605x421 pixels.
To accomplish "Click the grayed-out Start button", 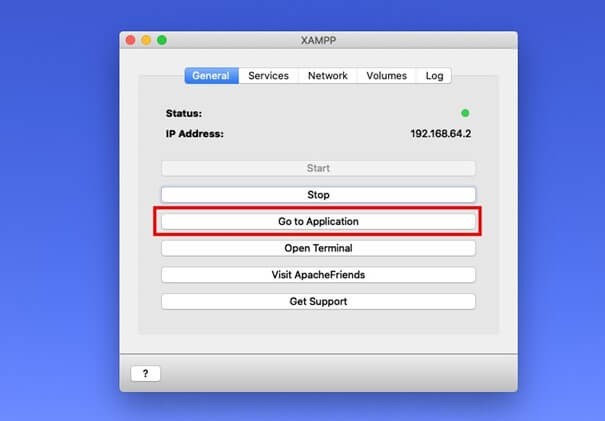I will [318, 168].
